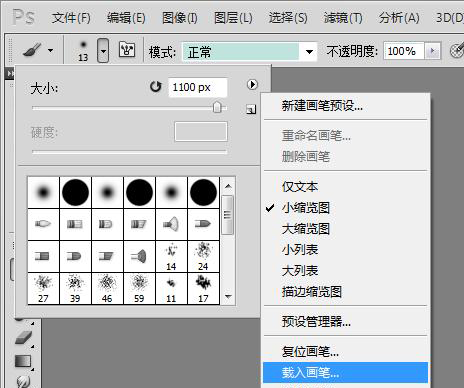This screenshot has height=388, width=464.
Task: Choose 描边缩览图 view option
Action: coord(345,292)
